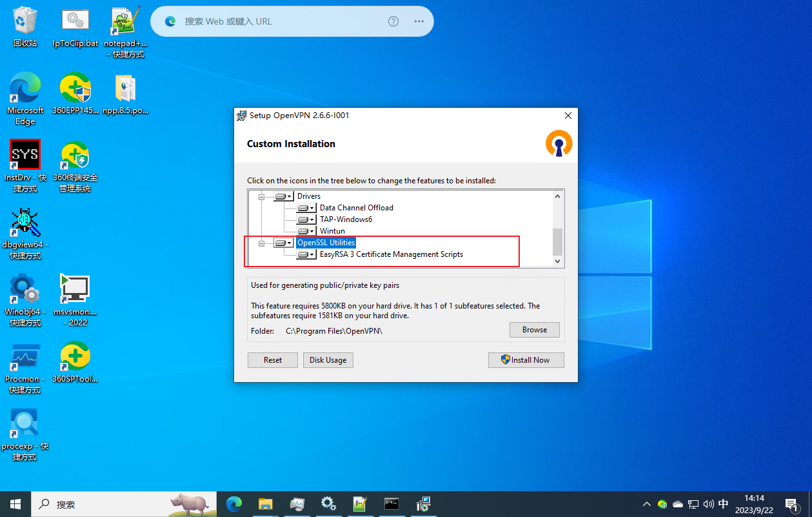The height and width of the screenshot is (517, 812).
Task: Select the Winobj64 gear shortcut
Action: pyautogui.click(x=25, y=300)
